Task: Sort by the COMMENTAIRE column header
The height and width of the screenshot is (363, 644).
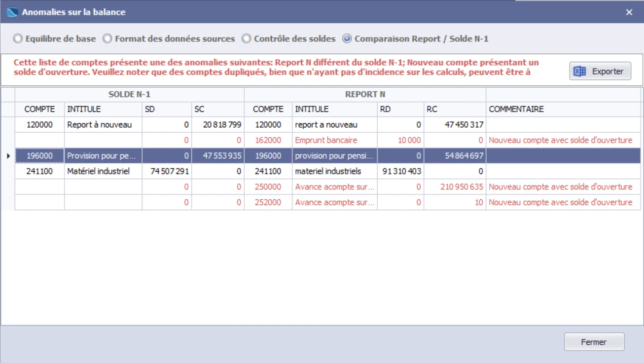Action: pos(563,109)
